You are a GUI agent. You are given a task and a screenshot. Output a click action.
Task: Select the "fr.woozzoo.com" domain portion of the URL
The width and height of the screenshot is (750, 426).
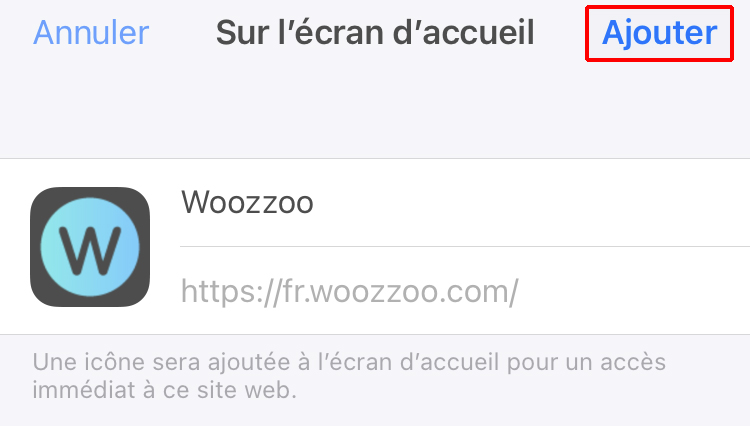tap(399, 291)
